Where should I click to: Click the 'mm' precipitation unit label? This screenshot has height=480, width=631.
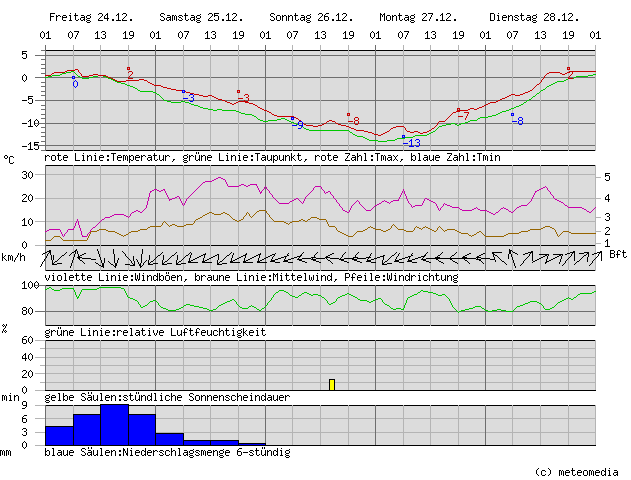pyautogui.click(x=6, y=453)
